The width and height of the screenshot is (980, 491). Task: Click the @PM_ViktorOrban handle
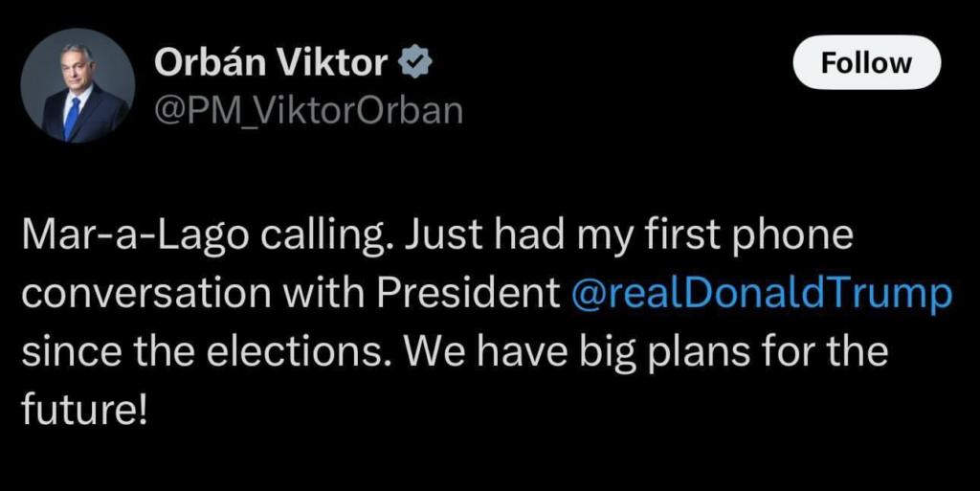[x=308, y=111]
